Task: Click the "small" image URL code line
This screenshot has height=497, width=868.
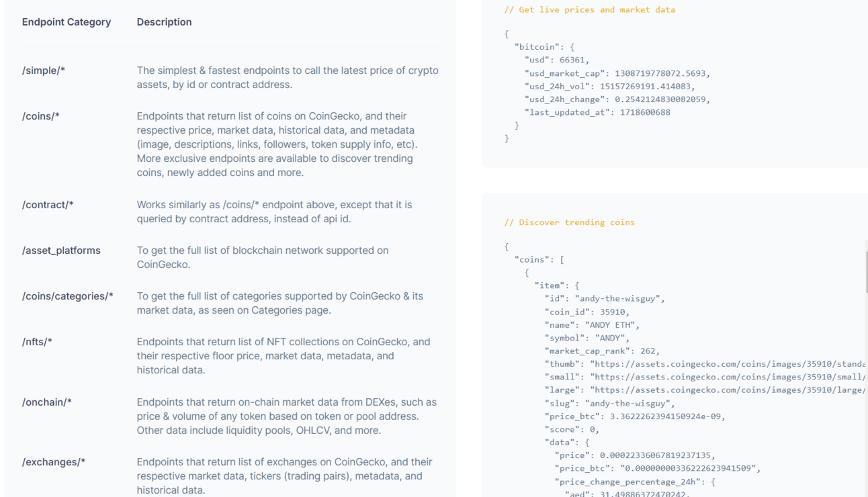Action: 705,377
